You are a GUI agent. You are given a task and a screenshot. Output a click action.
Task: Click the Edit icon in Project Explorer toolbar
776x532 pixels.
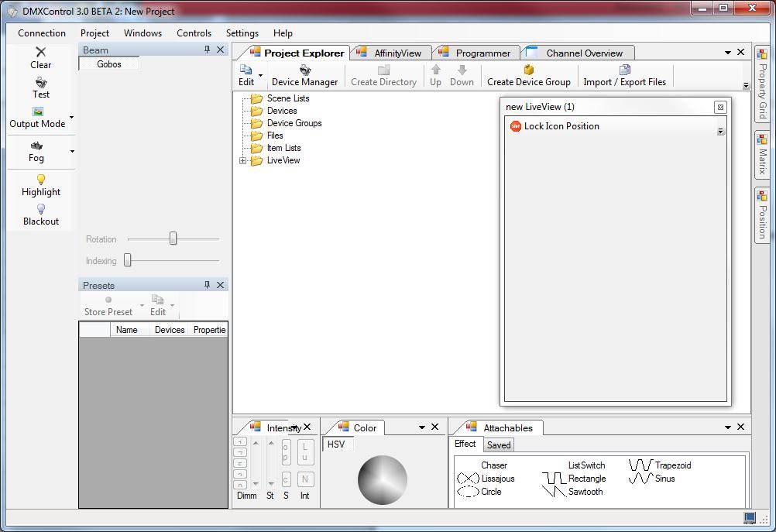246,70
